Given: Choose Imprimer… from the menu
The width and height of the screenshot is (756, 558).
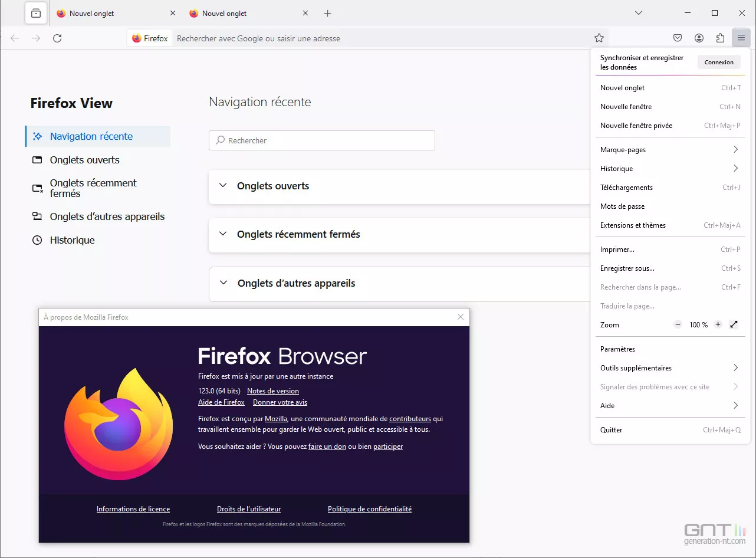Looking at the screenshot, I should point(670,250).
